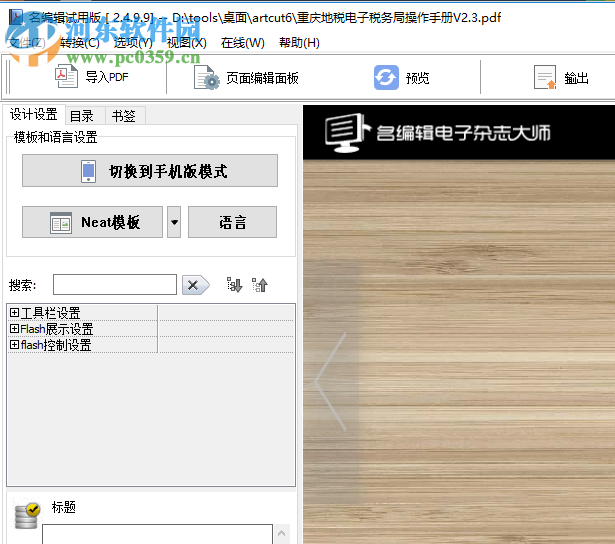615x544 pixels.
Task: Click the Preview (预览) refresh icon
Action: point(386,78)
